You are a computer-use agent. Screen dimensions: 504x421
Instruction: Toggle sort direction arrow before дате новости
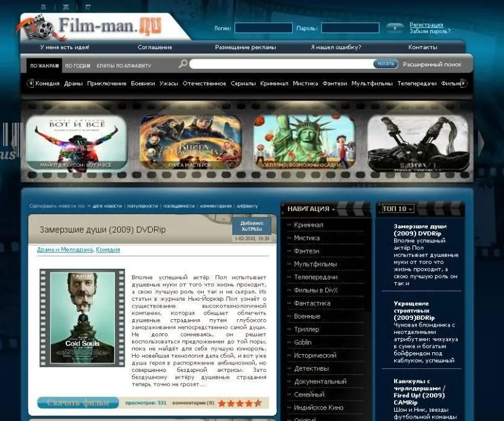click(x=89, y=206)
